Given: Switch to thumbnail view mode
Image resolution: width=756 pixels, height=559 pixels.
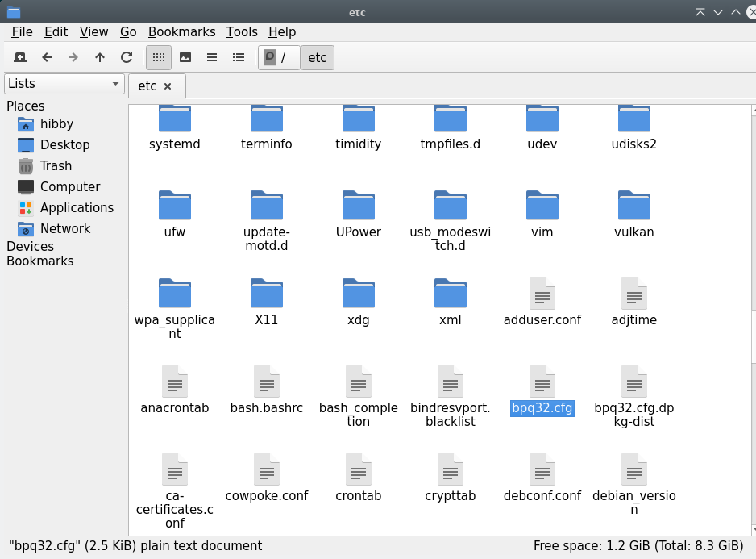Looking at the screenshot, I should 185,57.
